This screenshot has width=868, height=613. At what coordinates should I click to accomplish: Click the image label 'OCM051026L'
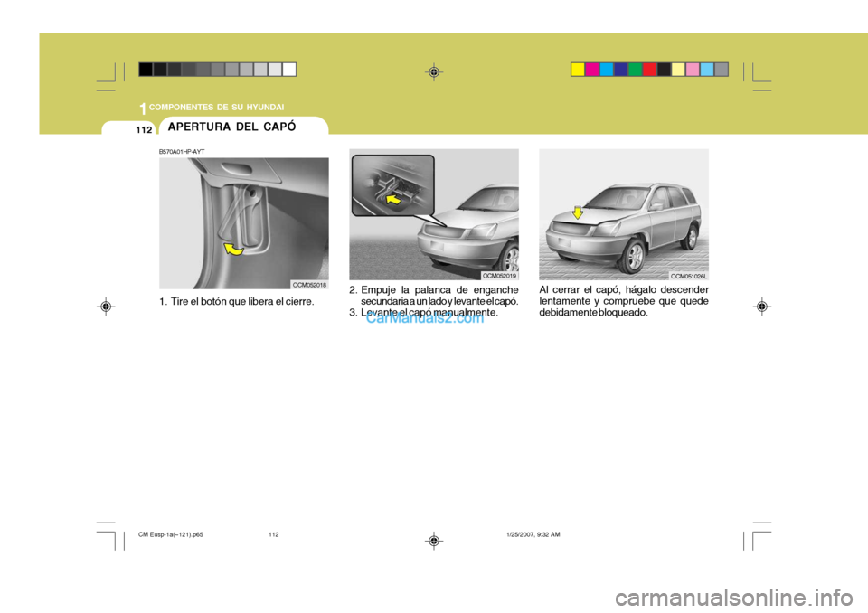(689, 276)
